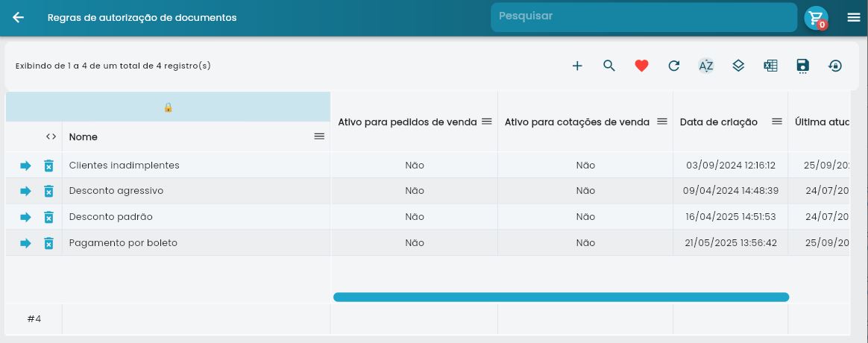The image size is (868, 343).
Task: Click the back arrow in header
Action: [x=19, y=17]
